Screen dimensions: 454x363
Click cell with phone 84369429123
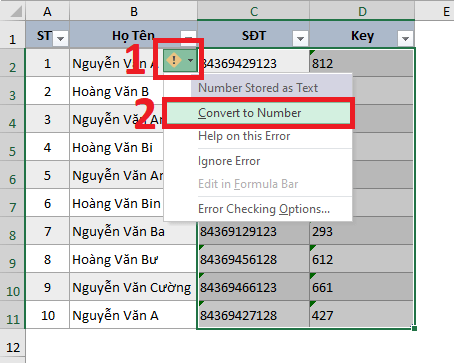254,63
